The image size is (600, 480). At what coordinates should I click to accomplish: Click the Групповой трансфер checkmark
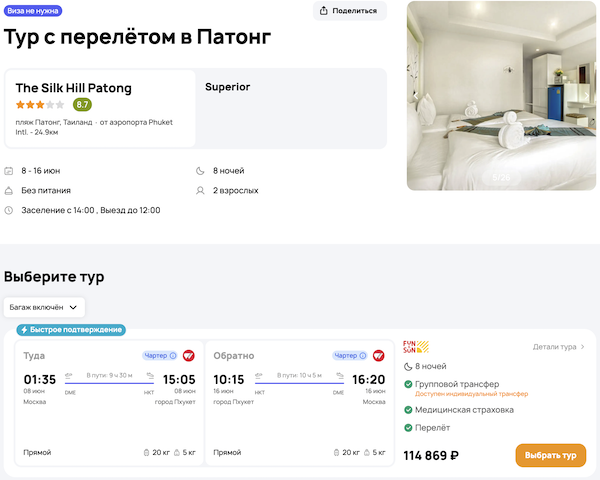coord(408,383)
